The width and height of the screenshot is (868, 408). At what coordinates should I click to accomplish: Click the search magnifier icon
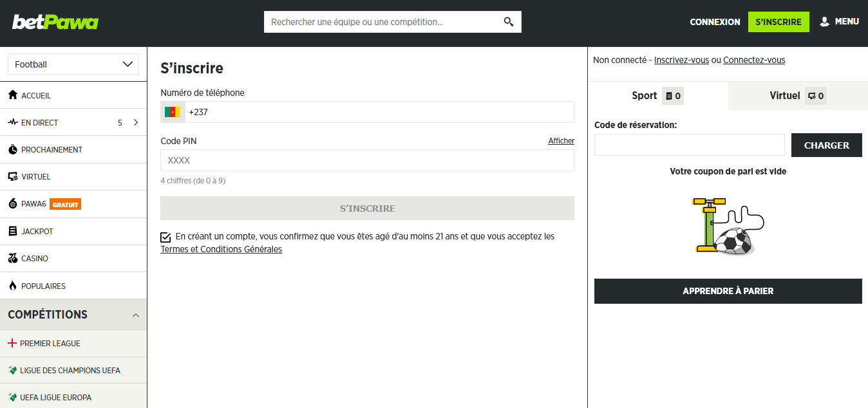(509, 22)
